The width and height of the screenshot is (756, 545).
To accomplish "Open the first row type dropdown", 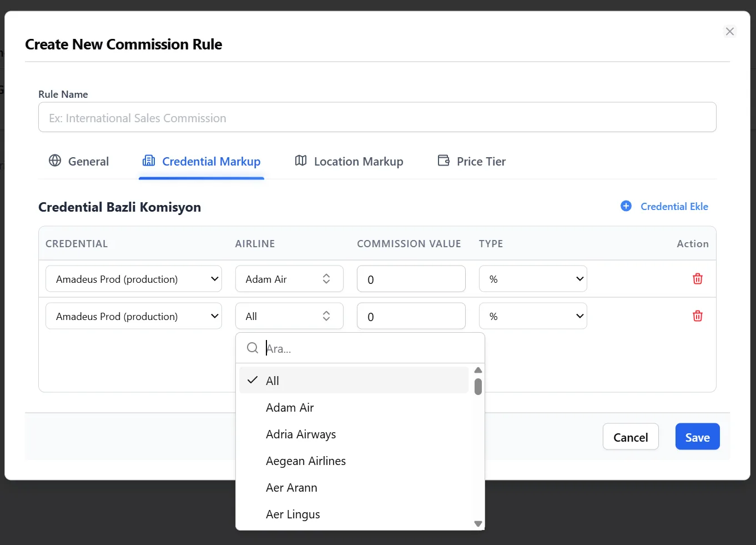I will (532, 279).
